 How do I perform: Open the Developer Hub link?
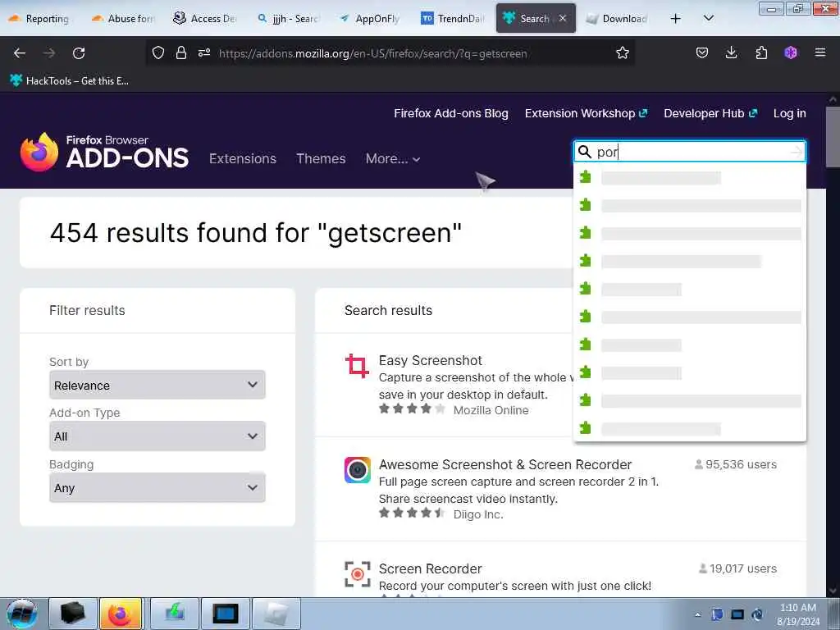tap(710, 113)
